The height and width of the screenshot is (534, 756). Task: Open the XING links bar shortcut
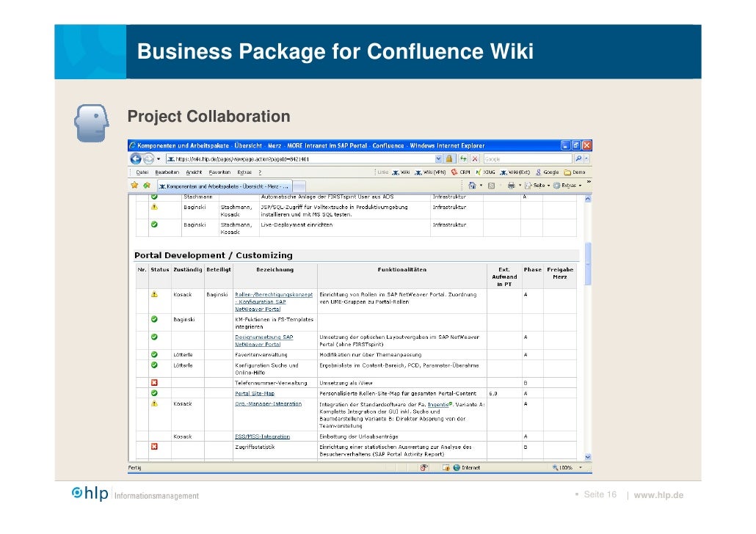point(485,172)
